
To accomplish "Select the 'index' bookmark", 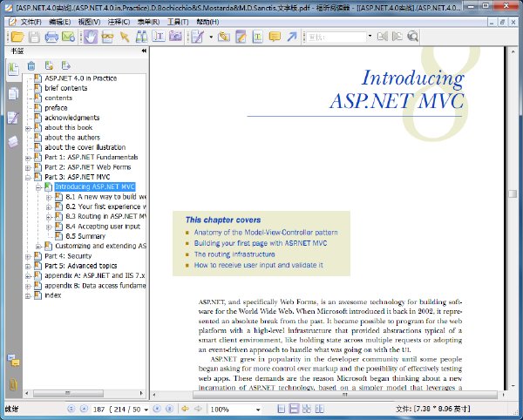I will coord(52,295).
